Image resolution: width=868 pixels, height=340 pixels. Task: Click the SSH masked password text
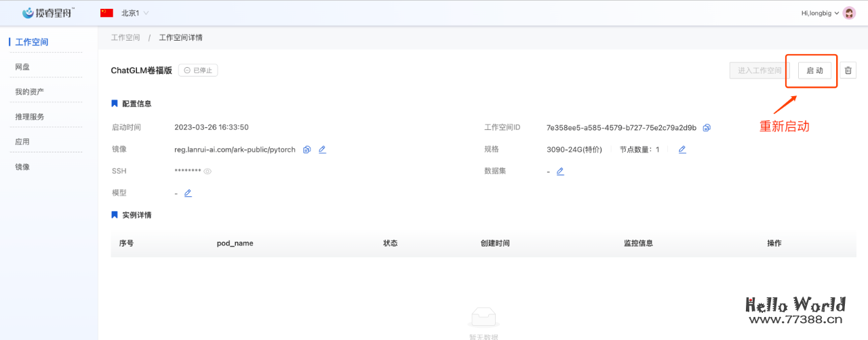pos(188,171)
